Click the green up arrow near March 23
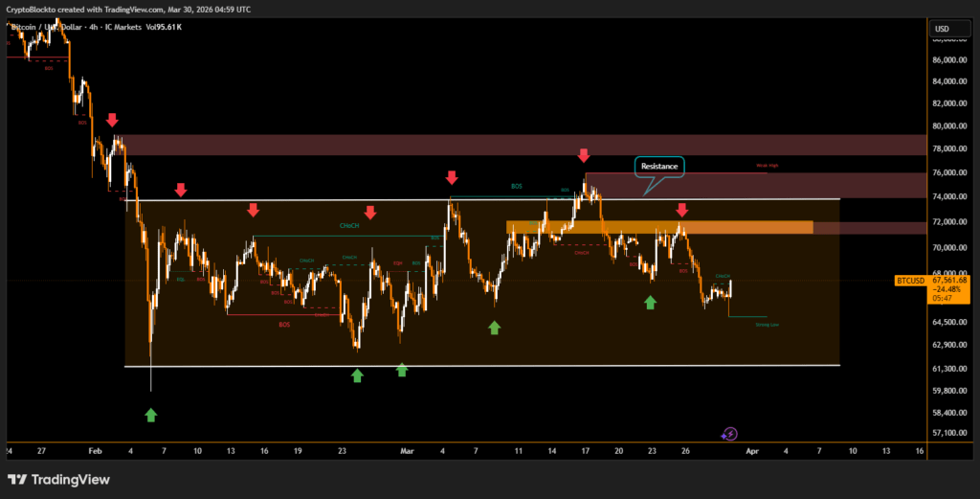 651,303
